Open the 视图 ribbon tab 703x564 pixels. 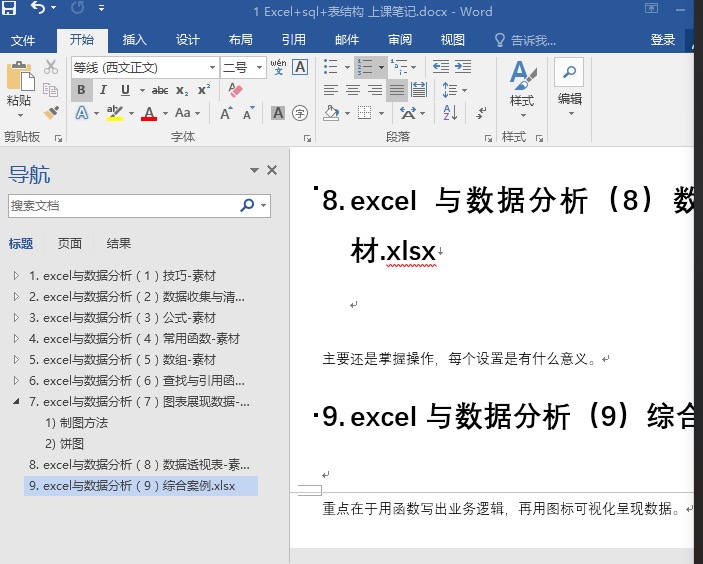click(452, 40)
